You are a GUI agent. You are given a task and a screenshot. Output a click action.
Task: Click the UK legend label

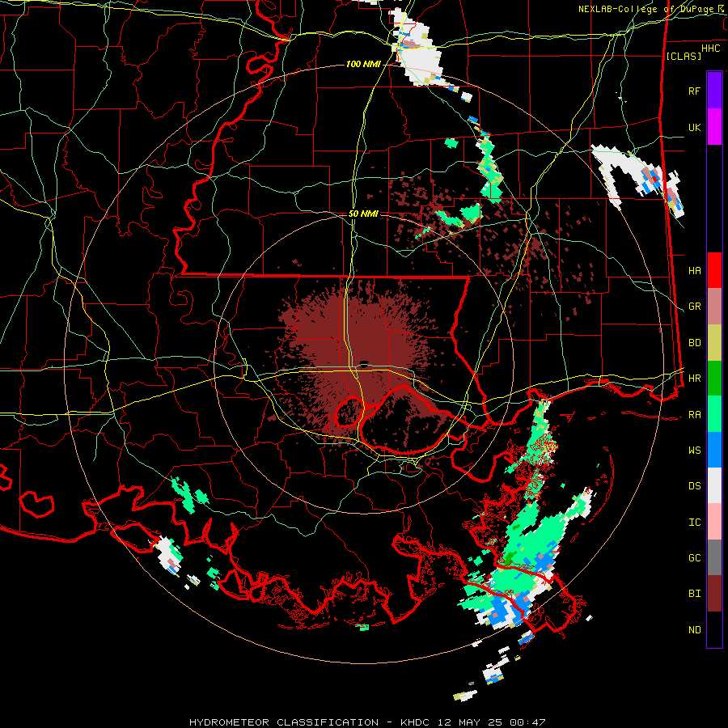(694, 127)
